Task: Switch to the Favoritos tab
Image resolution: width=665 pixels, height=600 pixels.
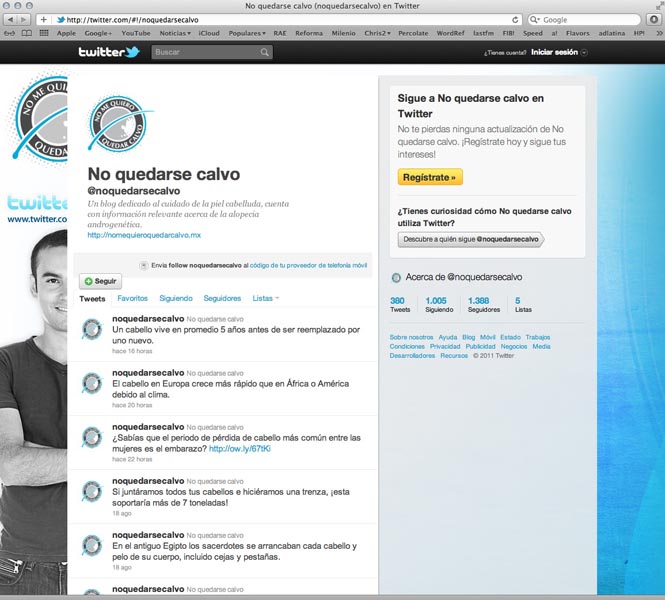Action: 132,298
